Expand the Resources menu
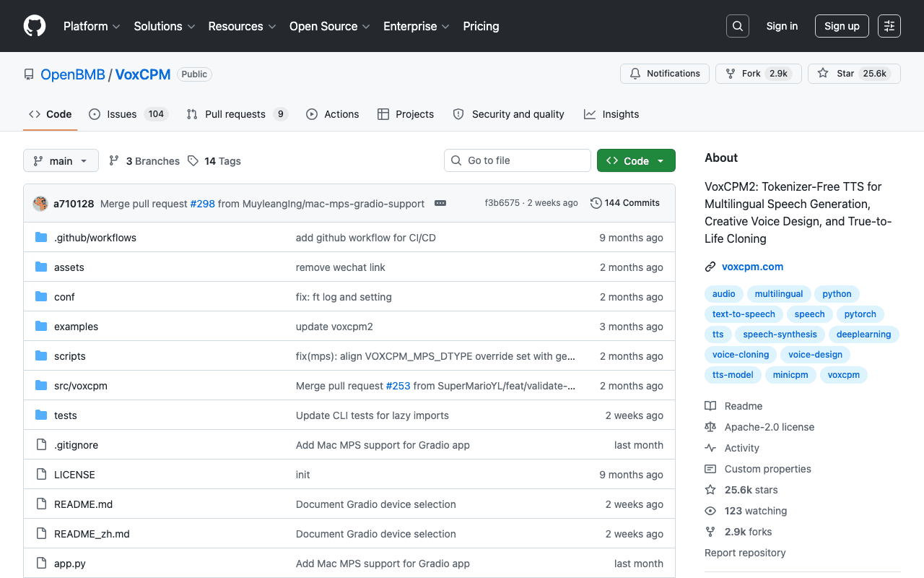The height and width of the screenshot is (578, 924). tap(242, 26)
